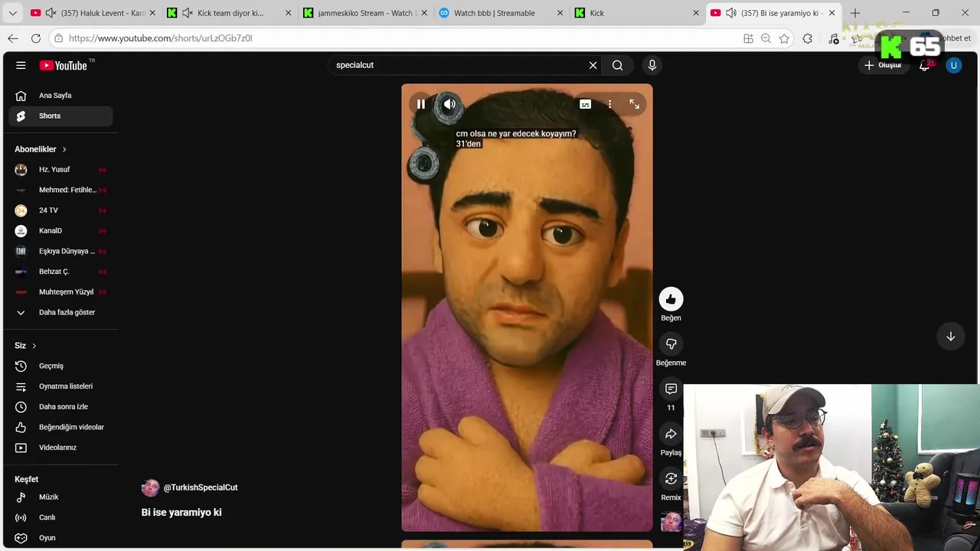Switch to the Watch bbb Streamable tab

click(500, 13)
